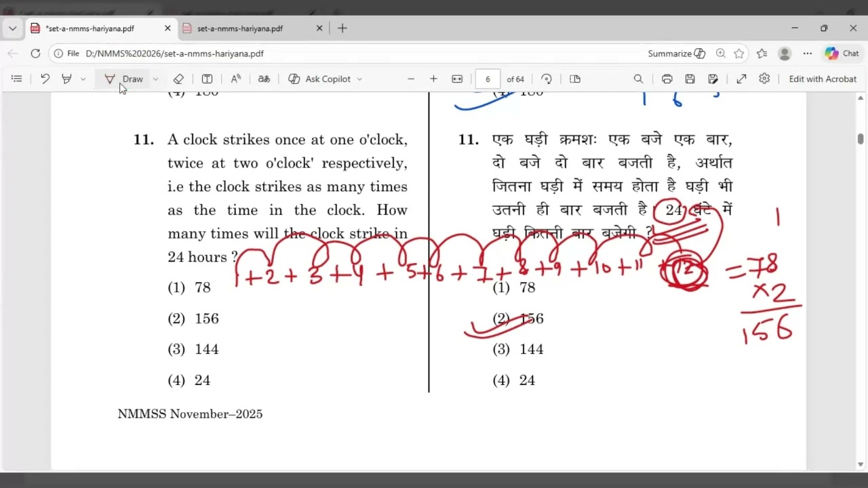868x488 pixels.
Task: Refresh the page
Action: click(x=35, y=54)
